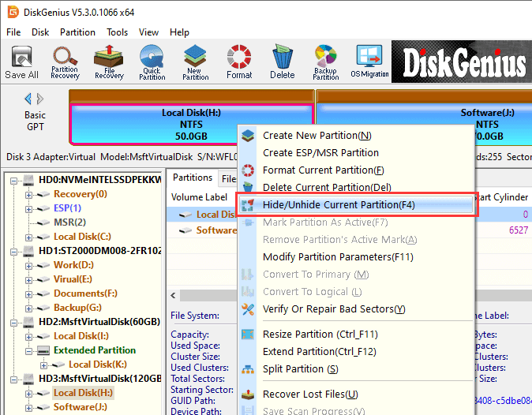Click the New Partition toolbar icon

click(195, 62)
